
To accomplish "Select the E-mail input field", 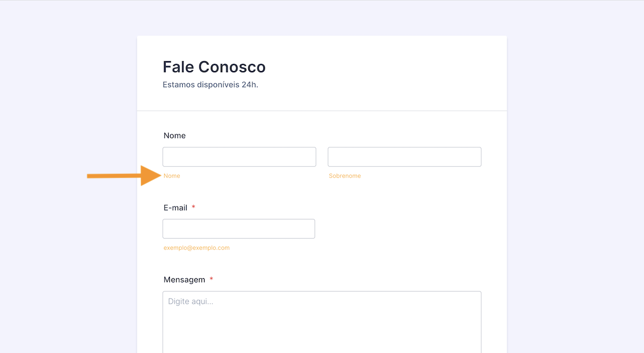I will coord(238,229).
